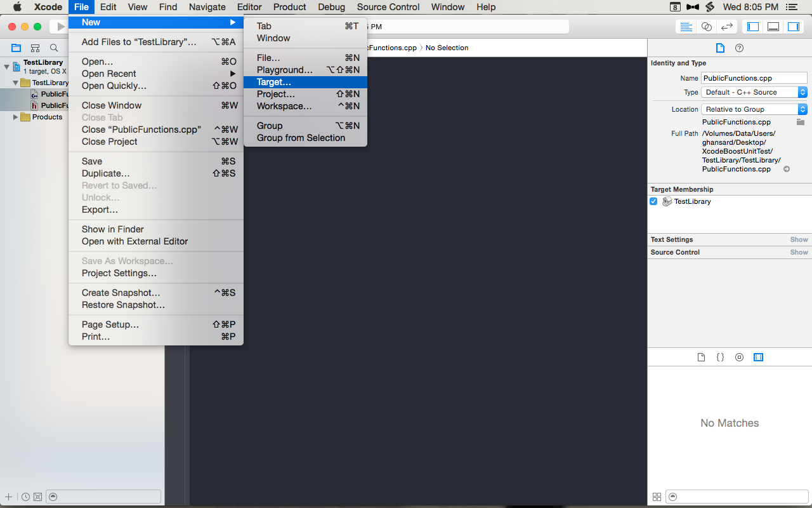Toggle TestLibrary target membership checkbox
Screen dimensions: 812x508
pyautogui.click(x=654, y=201)
